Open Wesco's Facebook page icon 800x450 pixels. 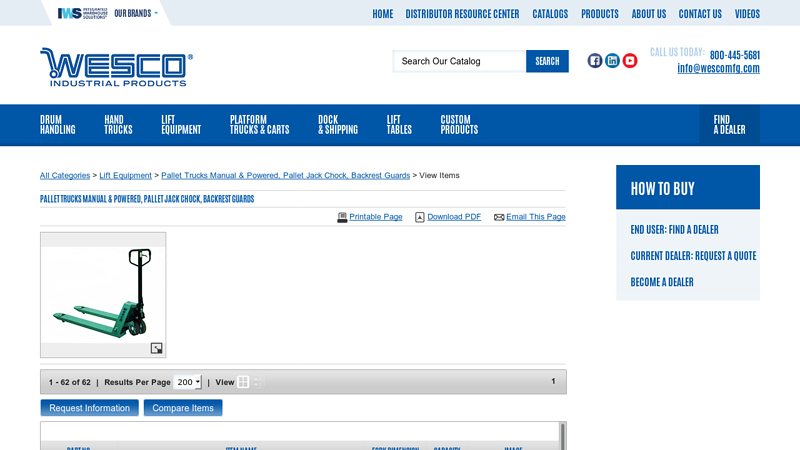point(595,61)
